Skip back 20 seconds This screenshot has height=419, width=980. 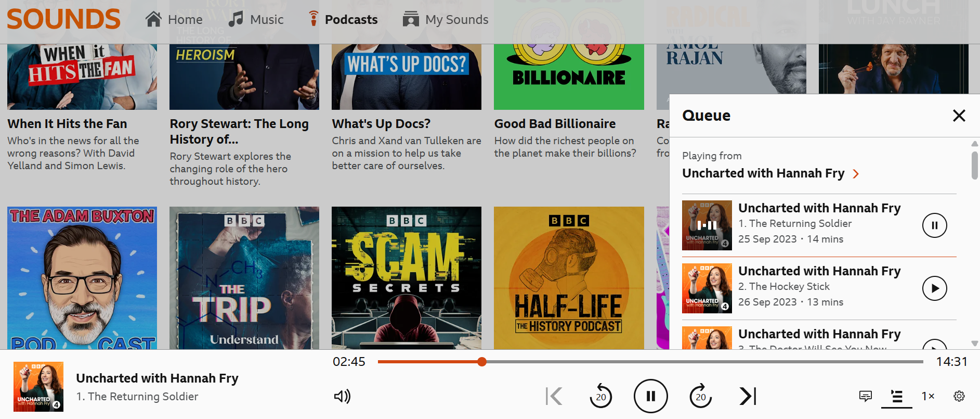pyautogui.click(x=600, y=396)
